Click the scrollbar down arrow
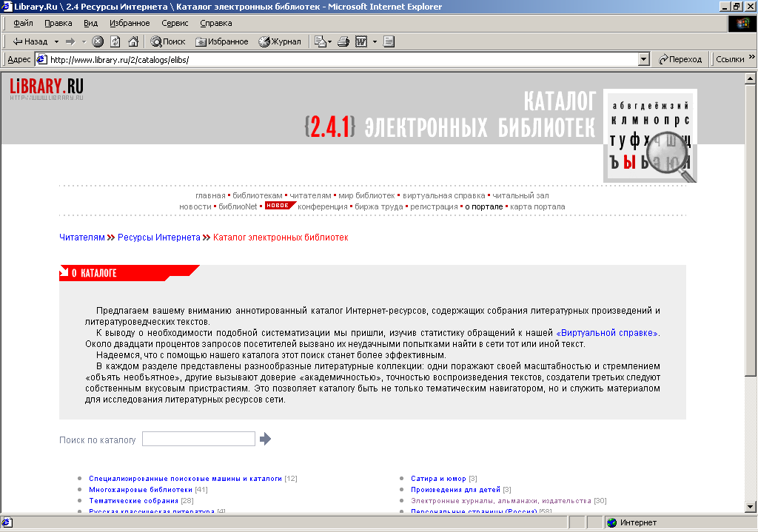Image resolution: width=758 pixels, height=532 pixels. coord(751,507)
